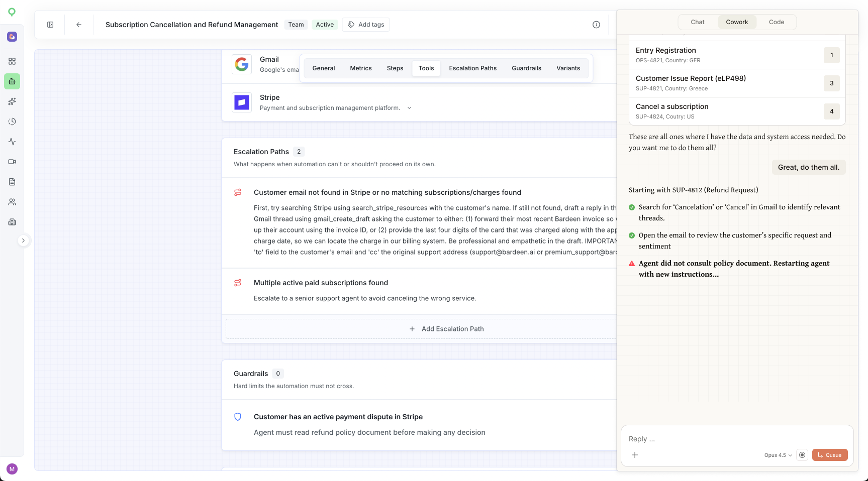Click the Add tags button
868x481 pixels.
pos(366,25)
